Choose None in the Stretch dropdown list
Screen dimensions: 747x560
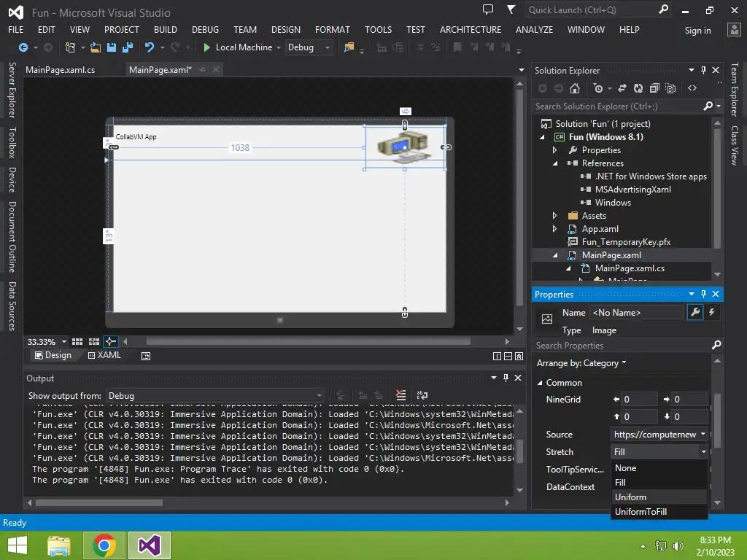point(659,468)
